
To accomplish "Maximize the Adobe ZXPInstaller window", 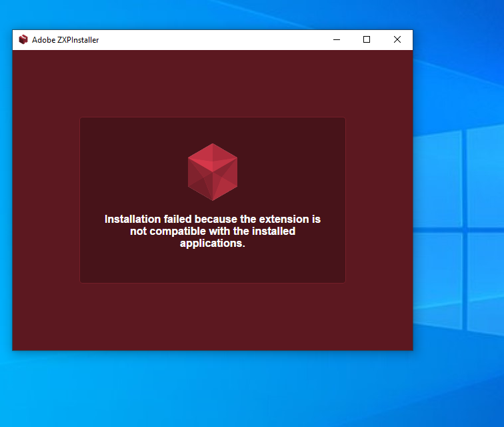I will (x=367, y=39).
